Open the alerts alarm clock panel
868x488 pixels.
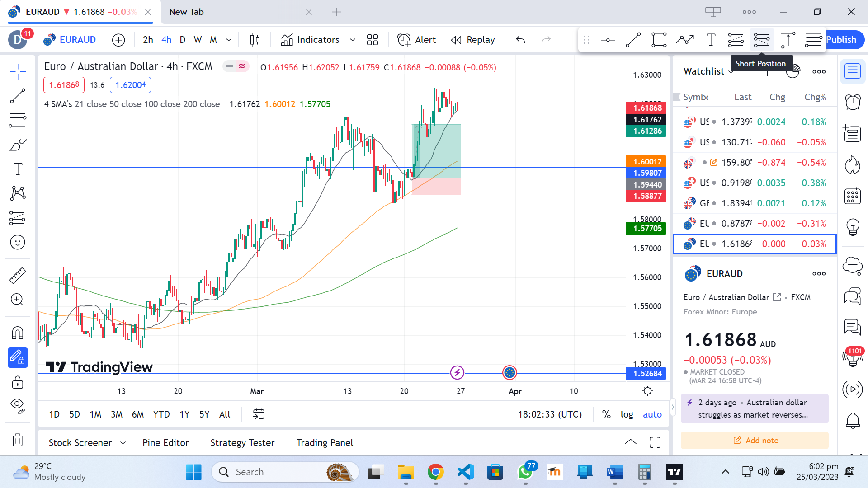(x=853, y=102)
